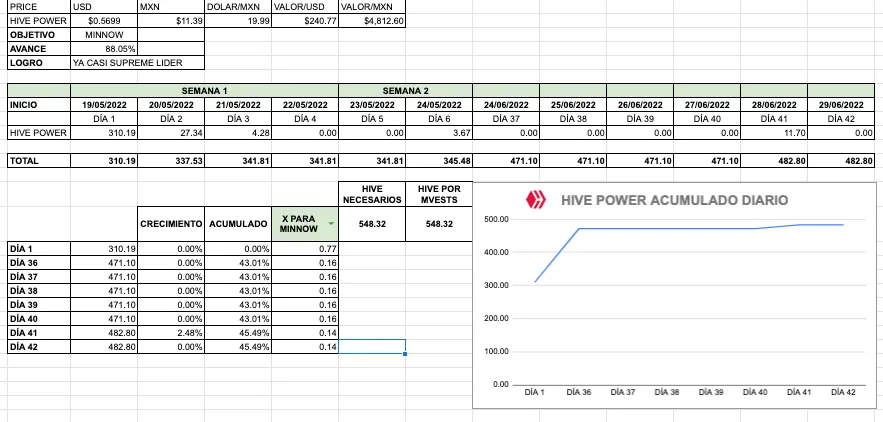This screenshot has width=883, height=422.
Task: Select the DÍA 36 row label in lower table
Action: click(39, 263)
